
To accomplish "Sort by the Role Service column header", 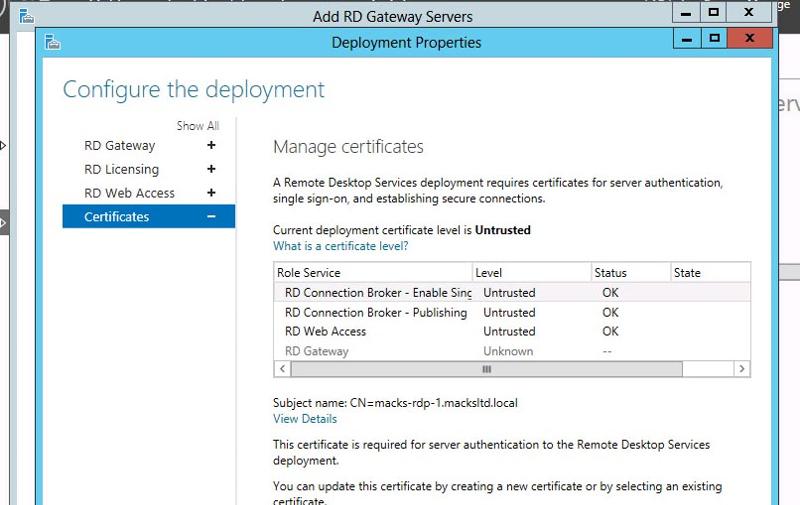I will [373, 272].
